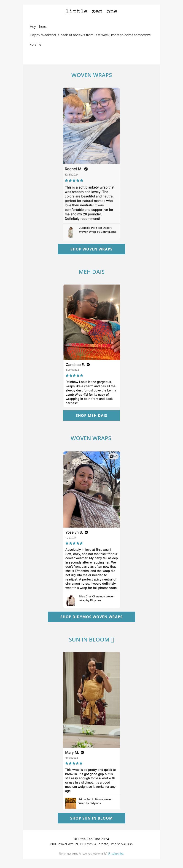Click the +1 photo gallery icon
Screen dimensions: 183x868
(x=114, y=456)
